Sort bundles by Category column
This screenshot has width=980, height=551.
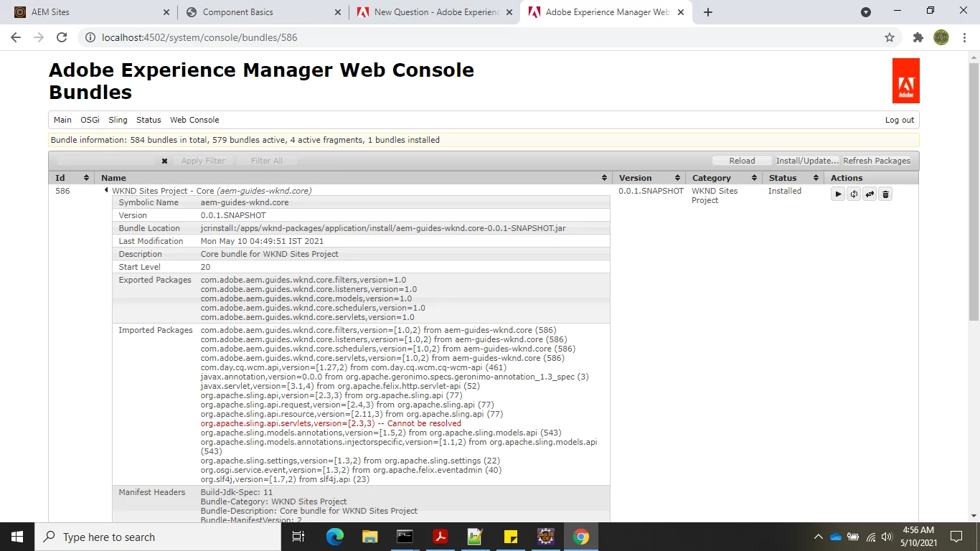[725, 178]
